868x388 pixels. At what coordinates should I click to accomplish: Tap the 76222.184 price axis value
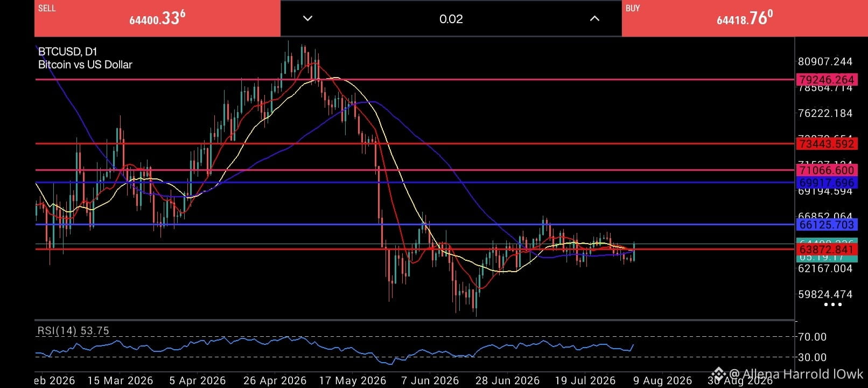(825, 114)
